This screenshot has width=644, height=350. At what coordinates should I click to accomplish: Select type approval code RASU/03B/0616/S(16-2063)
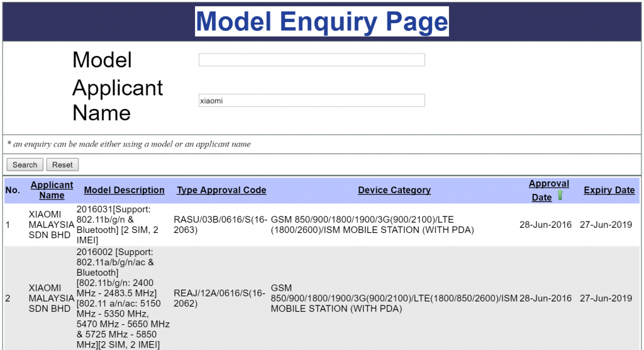click(220, 225)
